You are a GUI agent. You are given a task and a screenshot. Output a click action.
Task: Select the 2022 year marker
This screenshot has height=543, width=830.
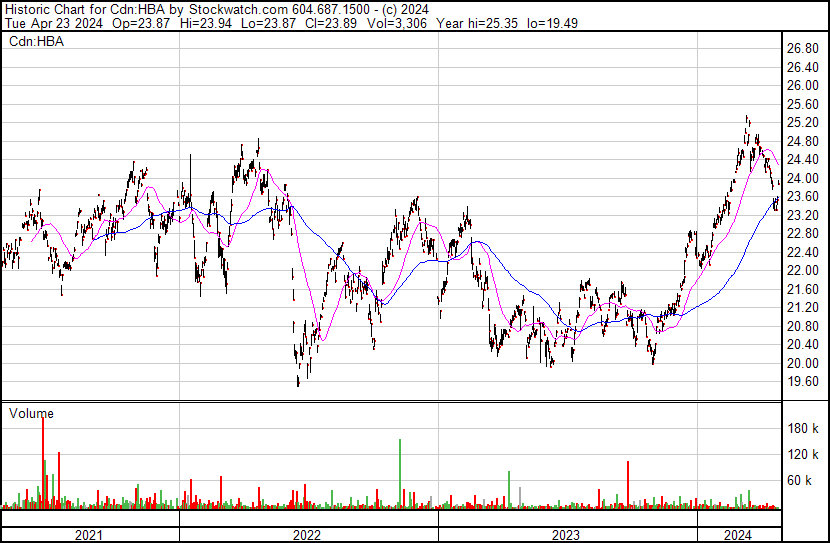[308, 534]
